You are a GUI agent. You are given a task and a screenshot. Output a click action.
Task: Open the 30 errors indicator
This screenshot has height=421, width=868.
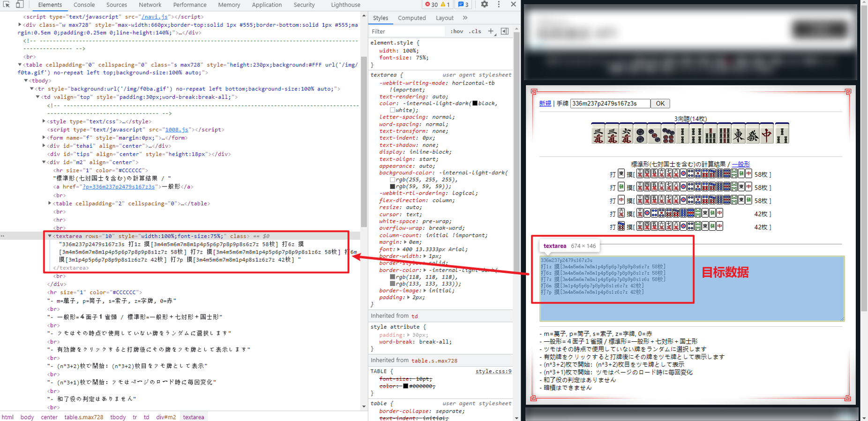pyautogui.click(x=431, y=5)
